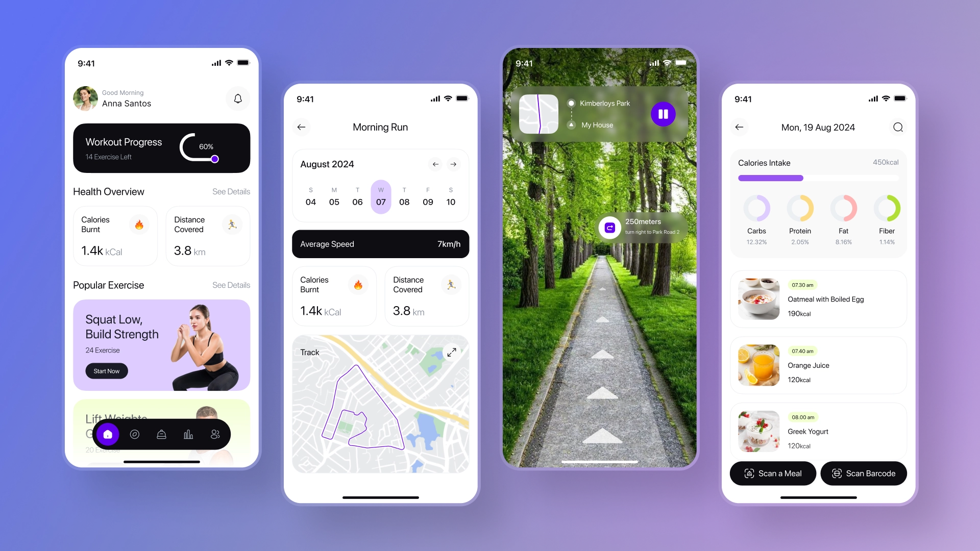980x551 pixels.
Task: Tap the stats/chart icon in nav bar
Action: [188, 434]
